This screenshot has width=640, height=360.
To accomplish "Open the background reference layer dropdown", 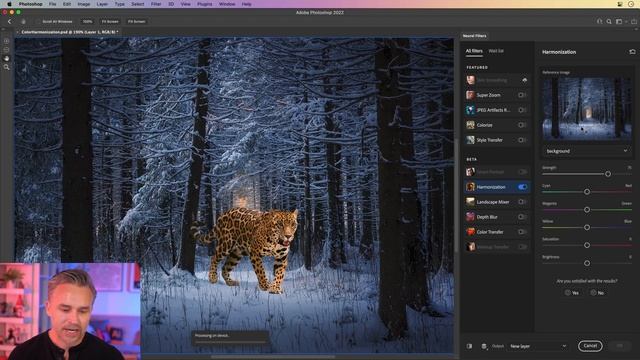I will (x=586, y=151).
